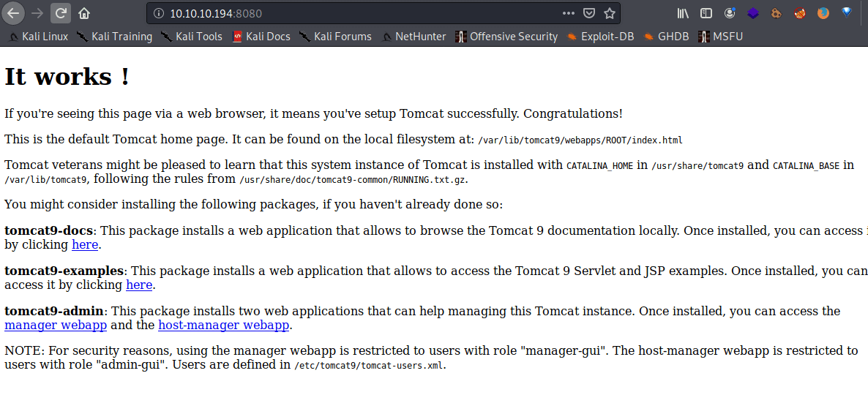The height and width of the screenshot is (395, 868).
Task: Go back to the previous page
Action: 12,12
